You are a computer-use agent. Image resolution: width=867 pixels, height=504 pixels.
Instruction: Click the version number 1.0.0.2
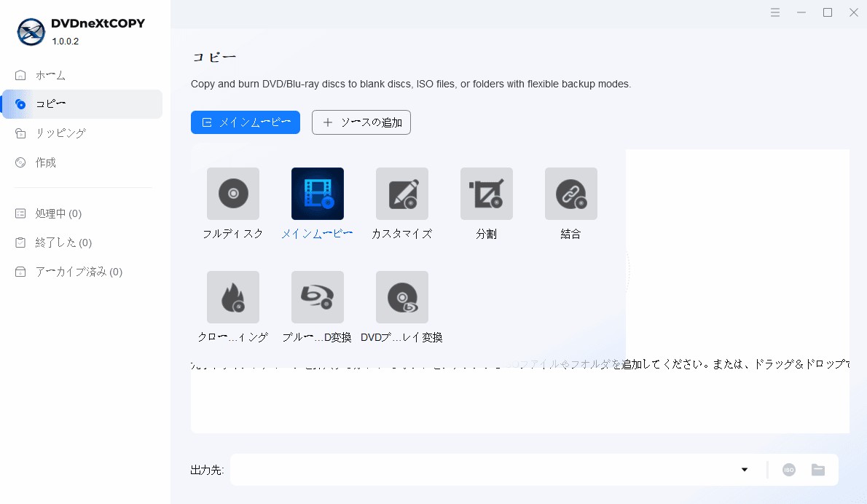(x=66, y=42)
